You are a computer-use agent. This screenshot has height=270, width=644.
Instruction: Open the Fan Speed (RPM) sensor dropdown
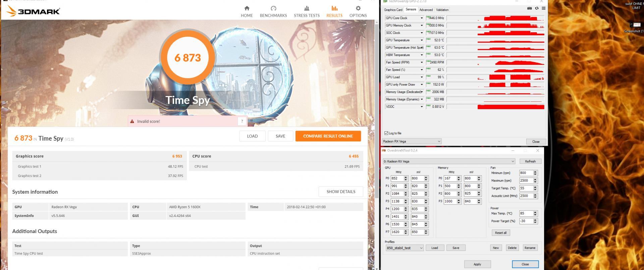(422, 62)
